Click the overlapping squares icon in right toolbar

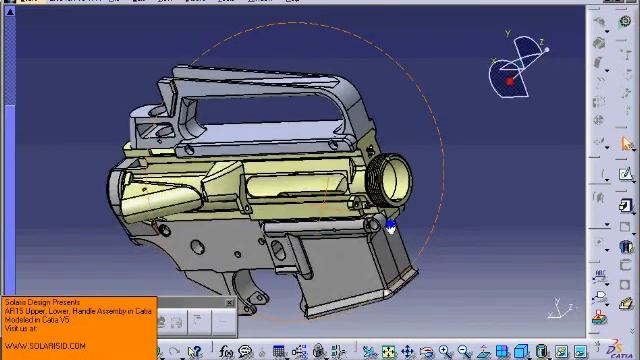(x=625, y=205)
